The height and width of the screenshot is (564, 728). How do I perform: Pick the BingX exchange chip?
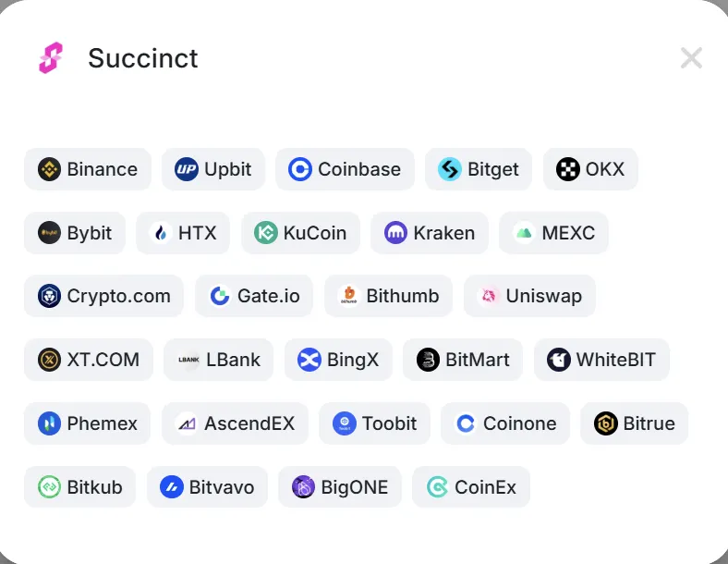338,360
